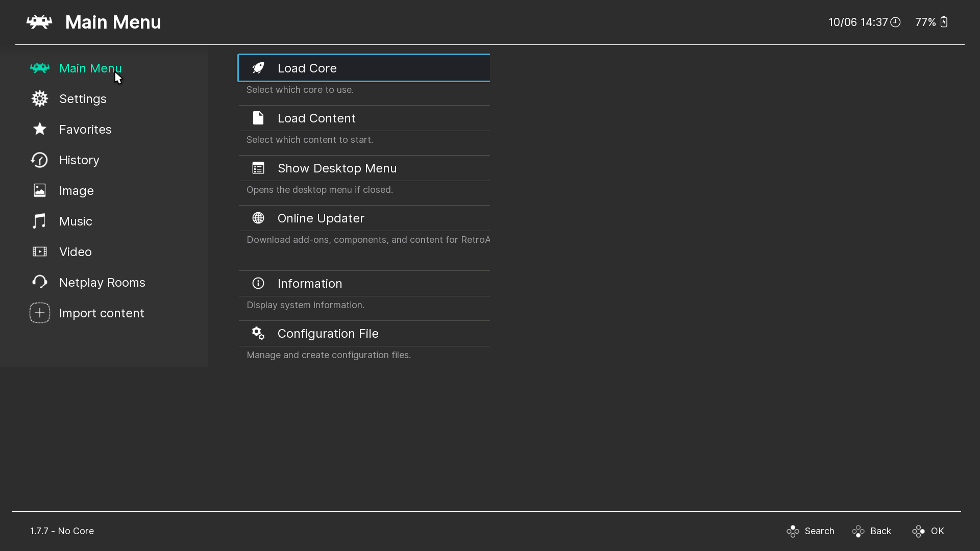Select the Netplay Rooms icon

click(x=39, y=282)
